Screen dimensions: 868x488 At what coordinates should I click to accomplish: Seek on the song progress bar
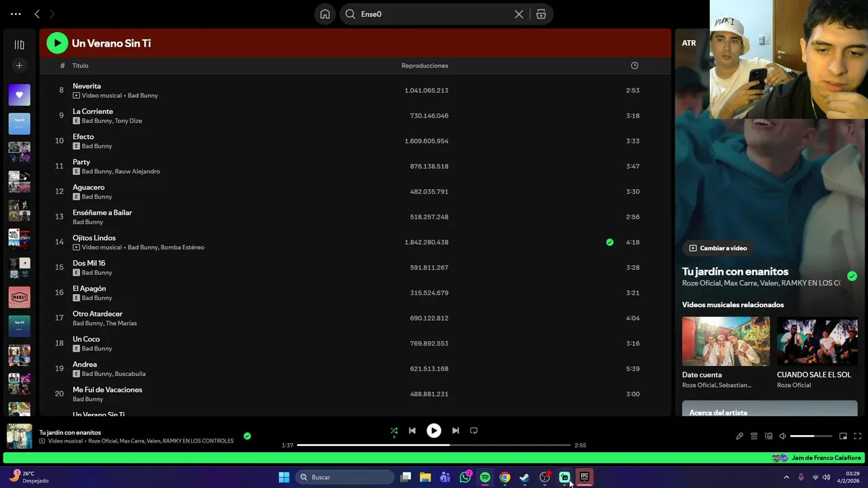click(434, 445)
